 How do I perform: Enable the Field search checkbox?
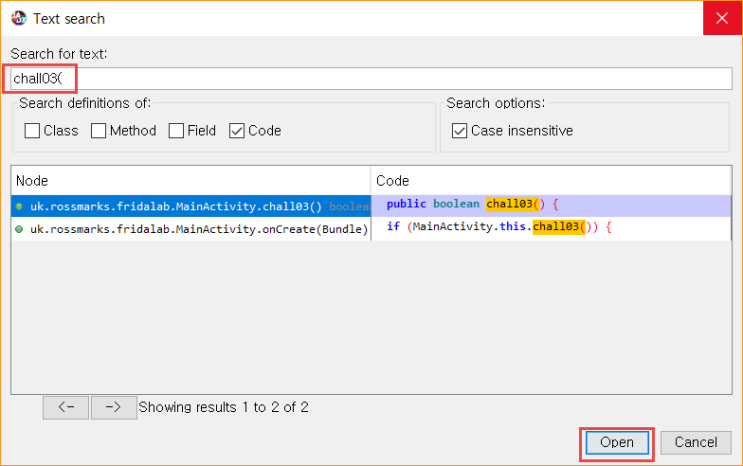click(176, 131)
